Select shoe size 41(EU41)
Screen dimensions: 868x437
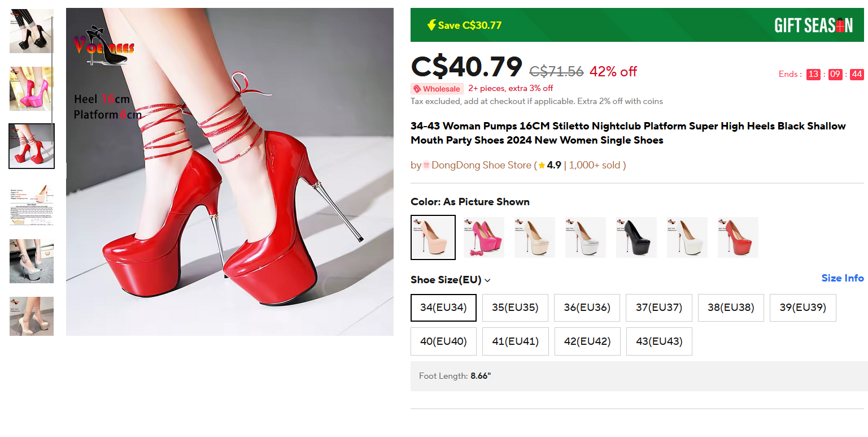(x=515, y=341)
